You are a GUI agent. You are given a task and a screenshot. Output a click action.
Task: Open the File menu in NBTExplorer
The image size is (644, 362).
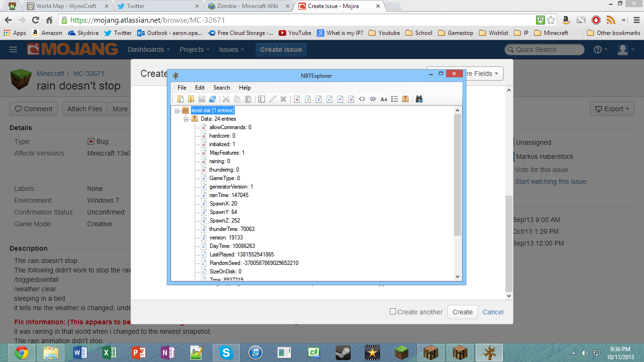(182, 88)
